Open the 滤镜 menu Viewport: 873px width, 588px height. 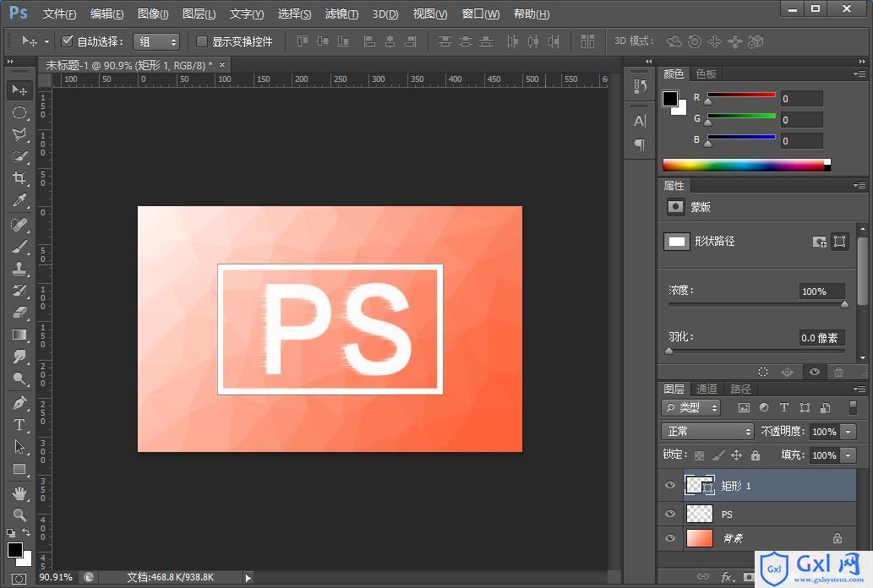coord(342,14)
